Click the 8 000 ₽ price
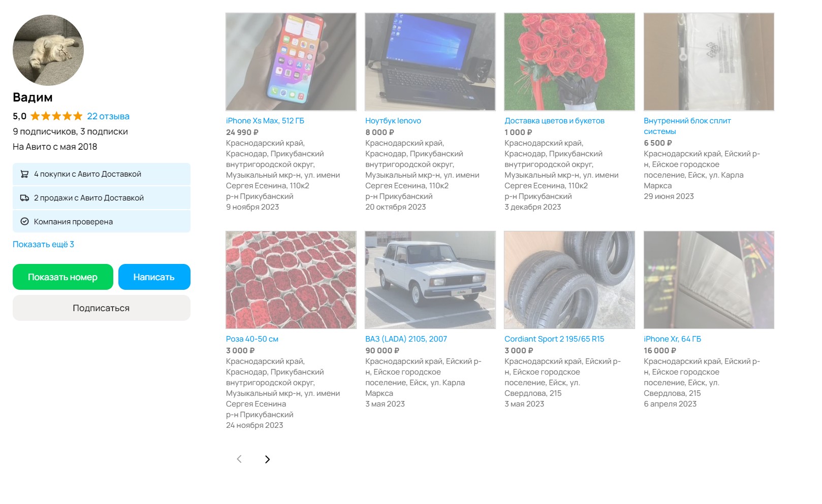This screenshot has height=504, width=822. click(380, 132)
